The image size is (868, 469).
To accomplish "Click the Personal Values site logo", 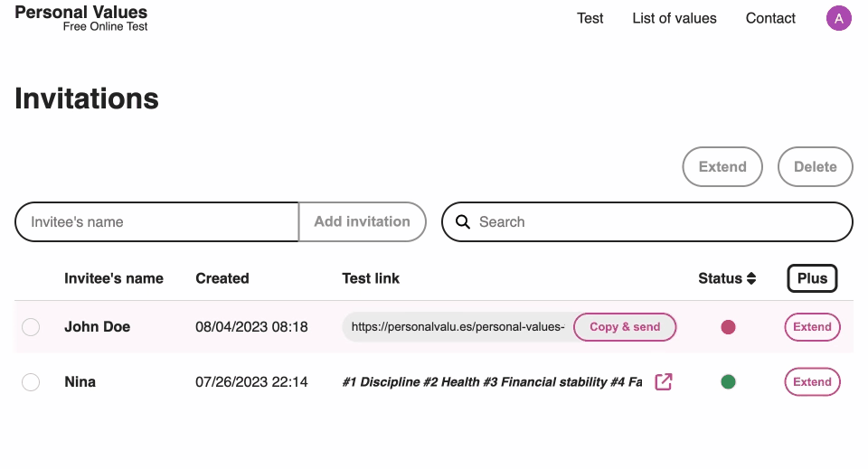I will [x=81, y=18].
